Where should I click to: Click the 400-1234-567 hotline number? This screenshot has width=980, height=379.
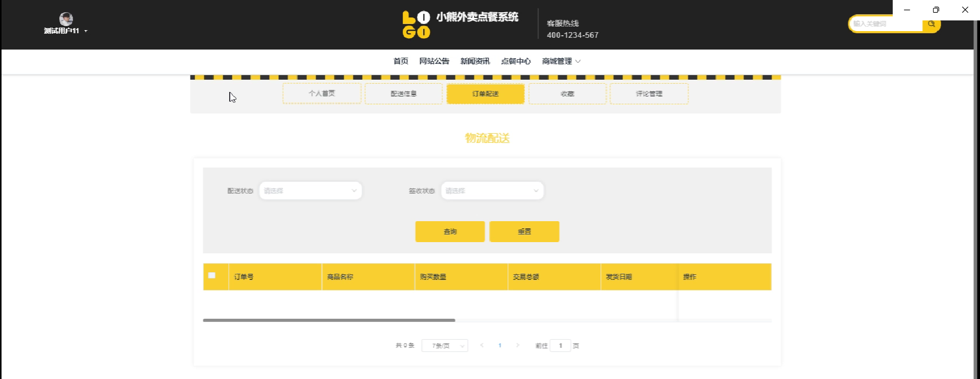tap(573, 35)
